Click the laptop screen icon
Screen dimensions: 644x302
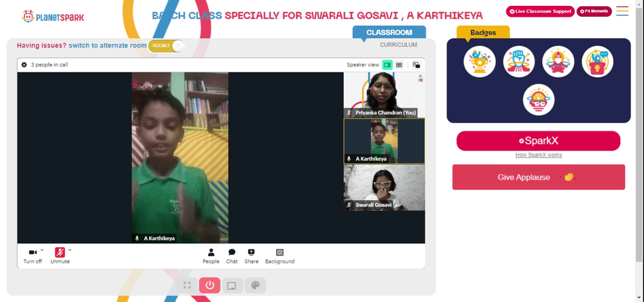pyautogui.click(x=232, y=285)
